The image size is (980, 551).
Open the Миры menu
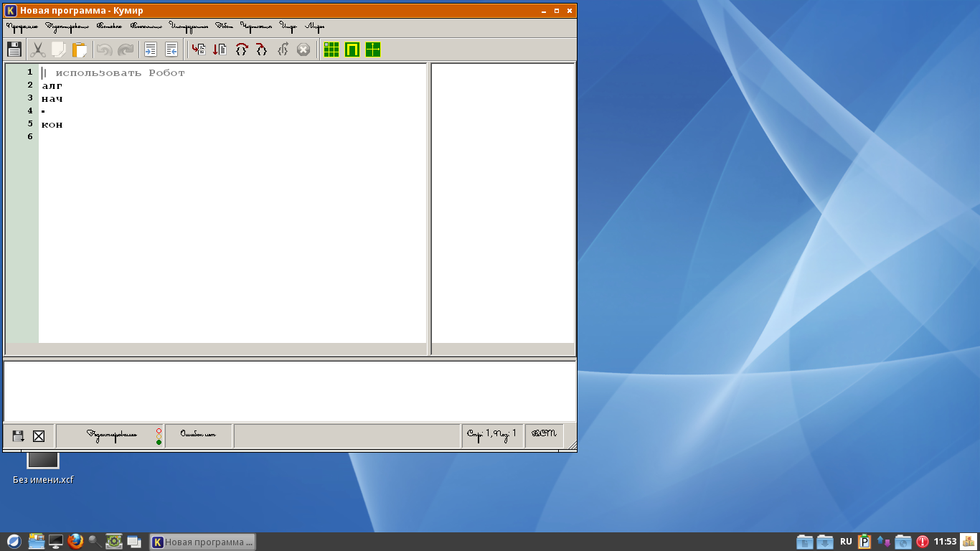point(314,27)
